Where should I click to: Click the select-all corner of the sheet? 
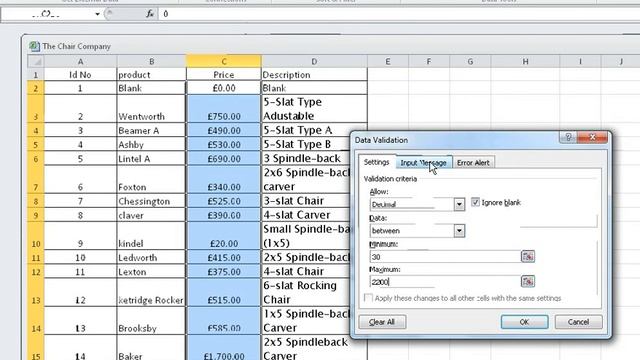[36, 61]
